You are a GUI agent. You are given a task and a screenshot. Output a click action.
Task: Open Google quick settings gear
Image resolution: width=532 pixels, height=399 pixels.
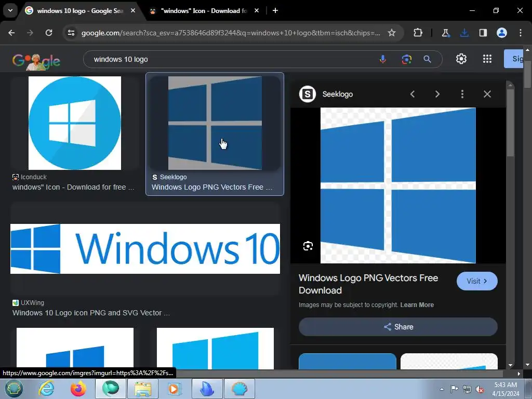tap(461, 59)
